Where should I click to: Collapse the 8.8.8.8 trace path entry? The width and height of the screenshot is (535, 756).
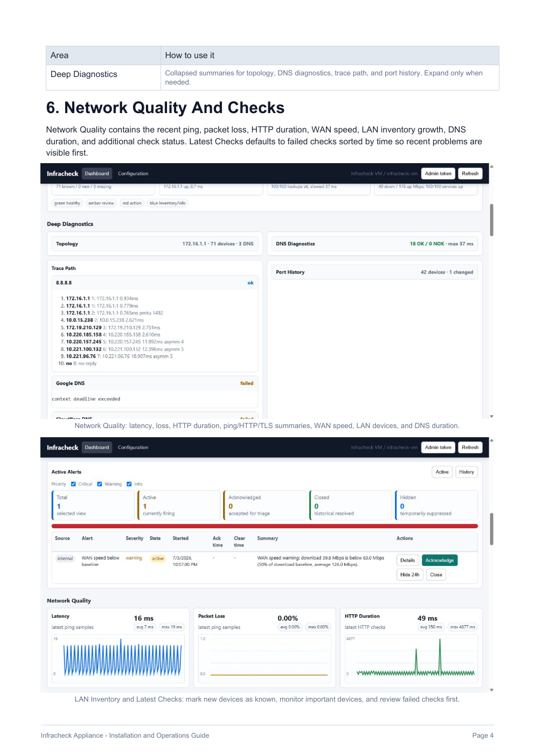tap(155, 283)
